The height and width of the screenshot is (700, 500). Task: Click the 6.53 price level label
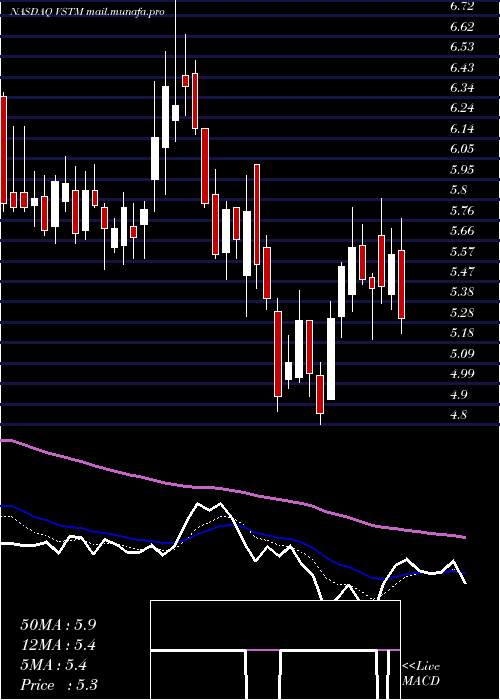(462, 47)
